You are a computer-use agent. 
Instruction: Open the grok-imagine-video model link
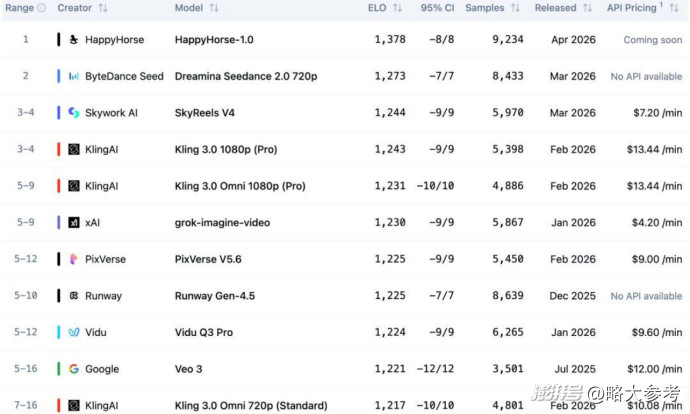[222, 223]
